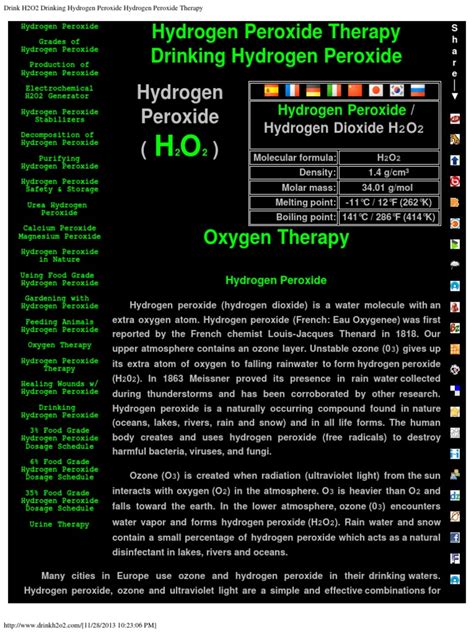
Task: Open 3% Food Grade Dosage Schedule
Action: [60, 439]
